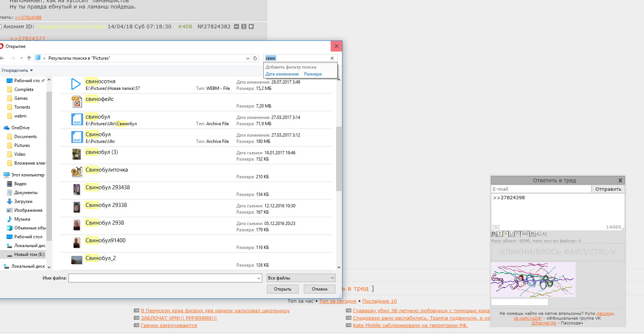
Task: Open Объемные объекты folder
Action: 26,228
